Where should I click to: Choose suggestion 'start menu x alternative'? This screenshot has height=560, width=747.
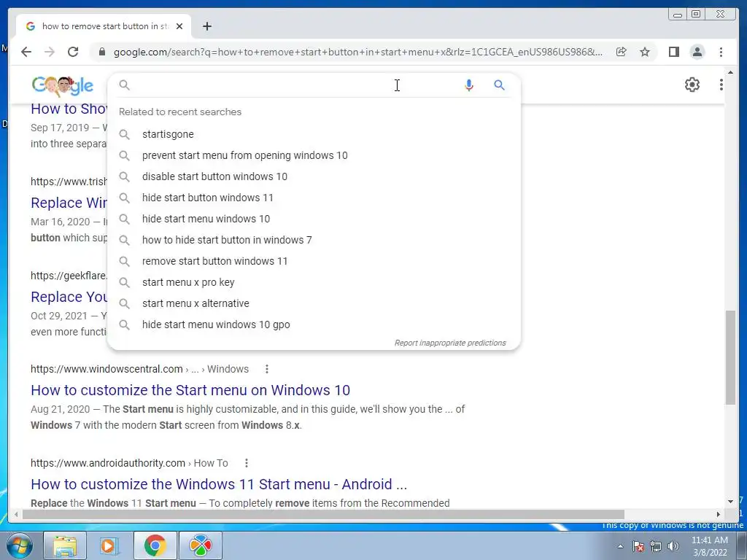pos(314,303)
